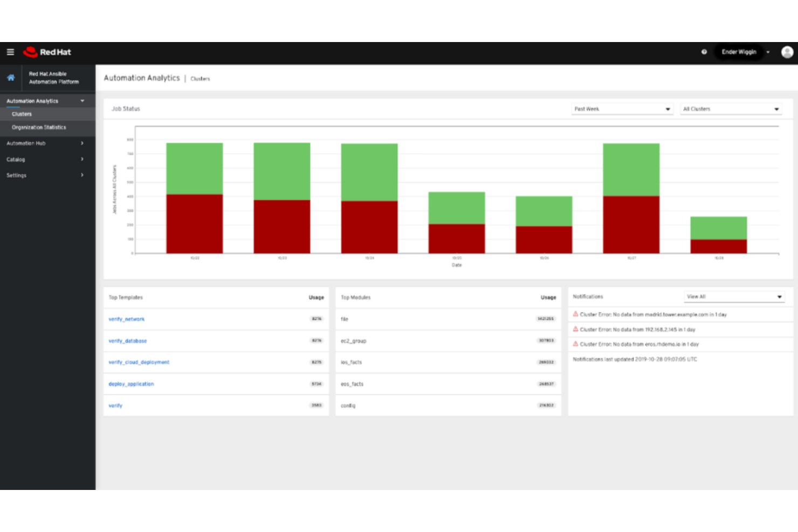Select Organization Statistics in the sidebar
This screenshot has height=532, width=798.
point(47,127)
